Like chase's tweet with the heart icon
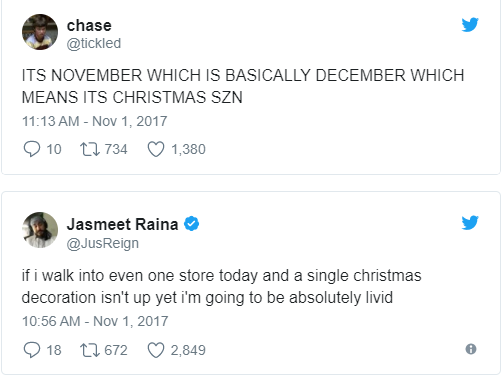 (x=156, y=149)
